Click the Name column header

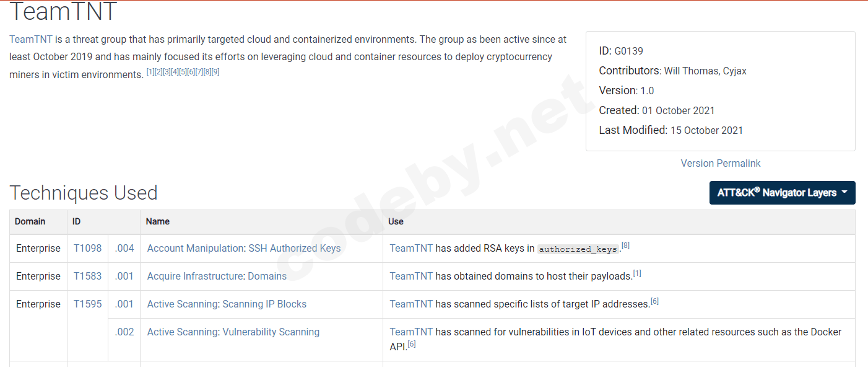point(158,221)
